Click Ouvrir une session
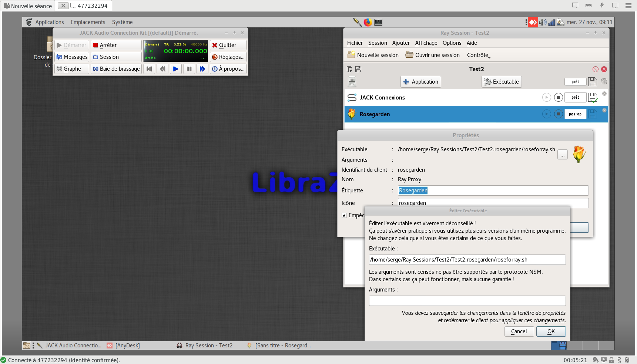637x364 pixels. (x=432, y=55)
